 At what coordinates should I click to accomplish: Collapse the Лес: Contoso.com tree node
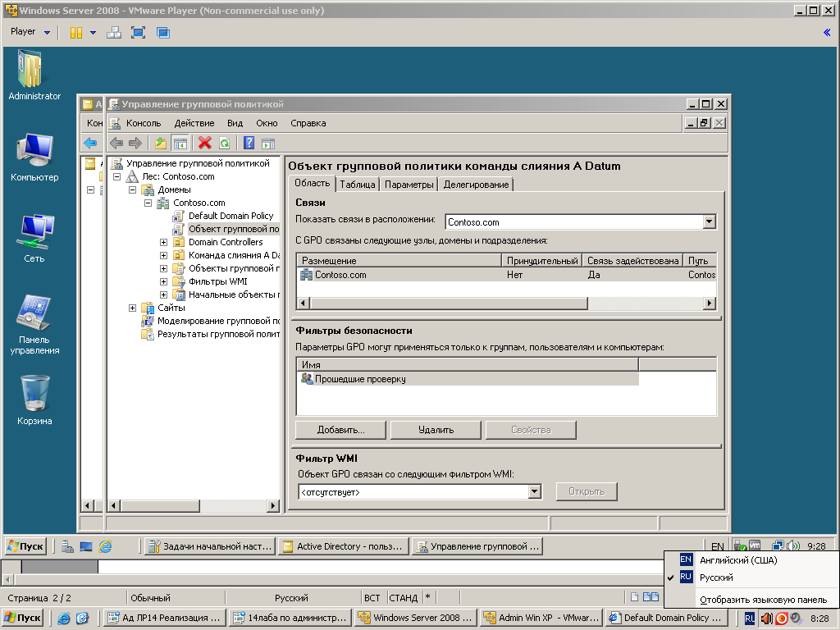click(116, 176)
